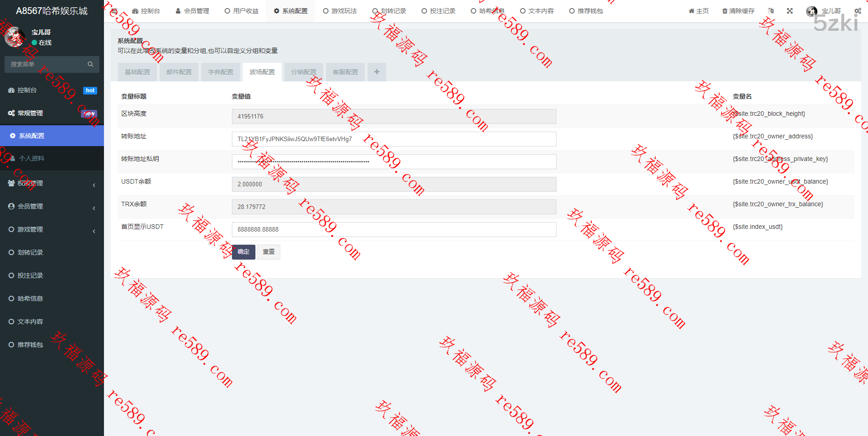Click the 控制台 dashboard icon in the sidebar
The height and width of the screenshot is (436, 868).
tap(11, 90)
